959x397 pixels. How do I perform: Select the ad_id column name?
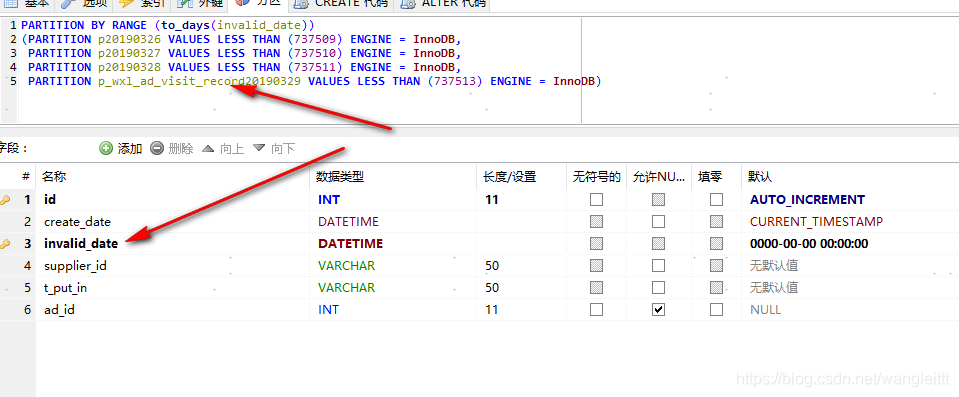[x=59, y=310]
